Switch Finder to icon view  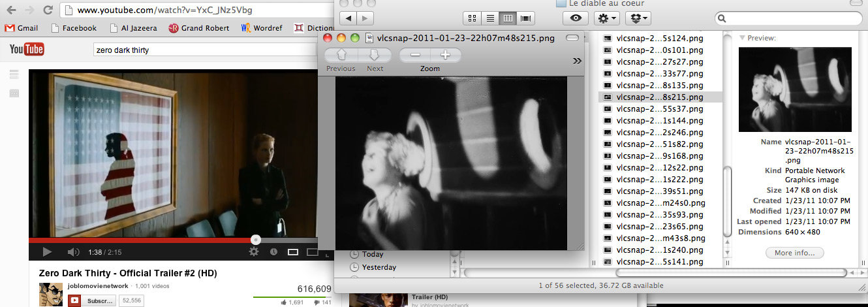point(473,18)
